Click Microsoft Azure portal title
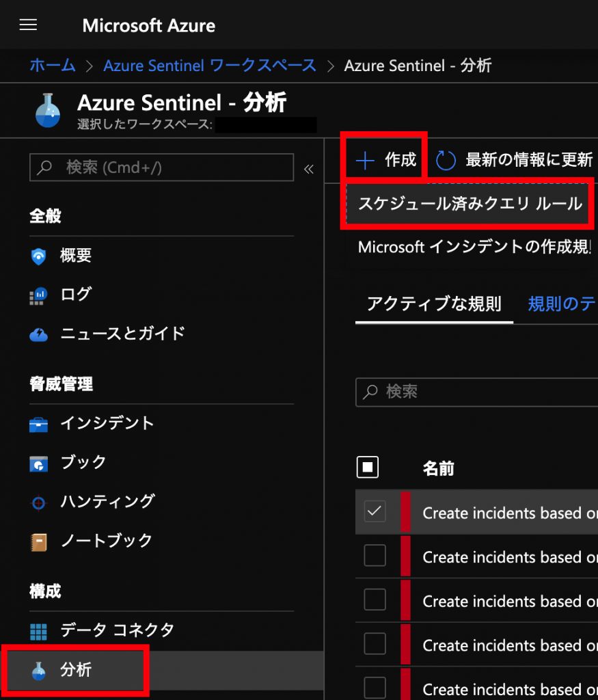Image resolution: width=598 pixels, height=700 pixels. (x=148, y=25)
